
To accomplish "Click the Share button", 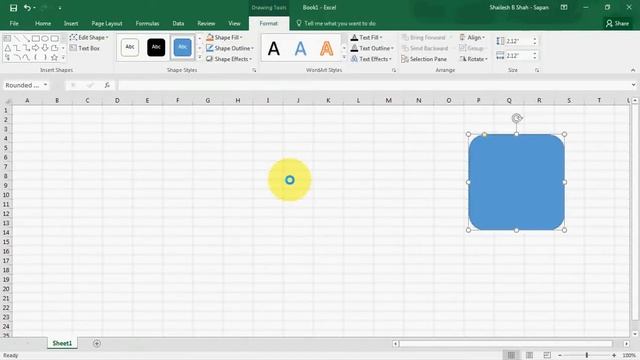I will click(617, 23).
